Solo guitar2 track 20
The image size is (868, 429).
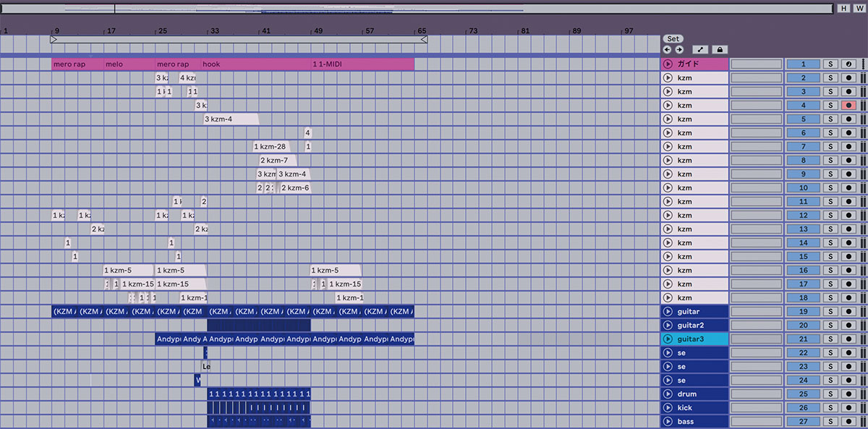[x=831, y=326]
